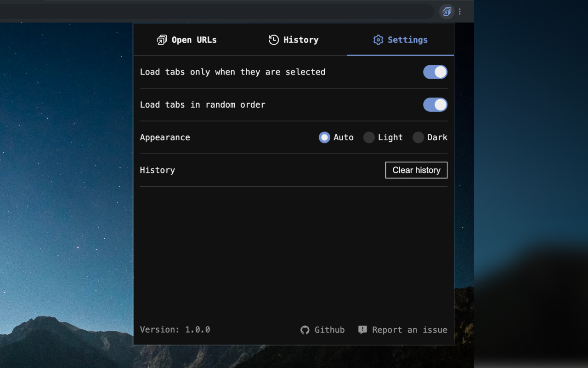Switch appearance to Dark
This screenshot has height=368, width=588.
click(418, 138)
